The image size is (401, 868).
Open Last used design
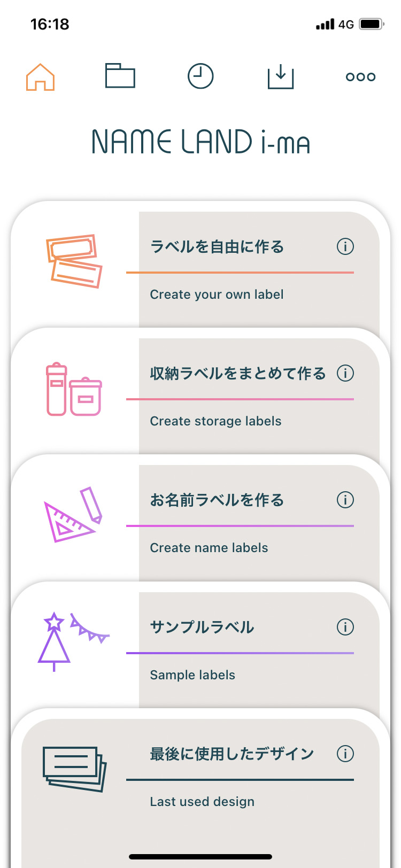(202, 802)
